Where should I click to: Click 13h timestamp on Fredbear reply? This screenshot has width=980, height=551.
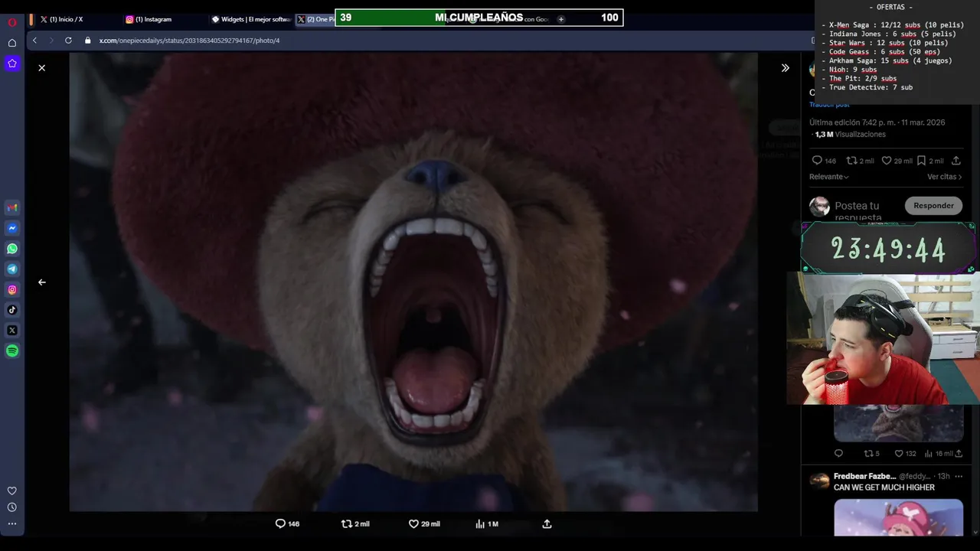click(943, 476)
